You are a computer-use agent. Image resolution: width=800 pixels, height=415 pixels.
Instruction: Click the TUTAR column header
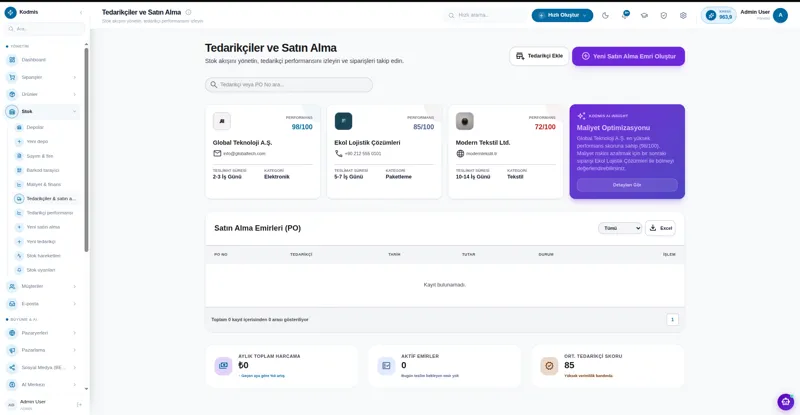tap(468, 254)
